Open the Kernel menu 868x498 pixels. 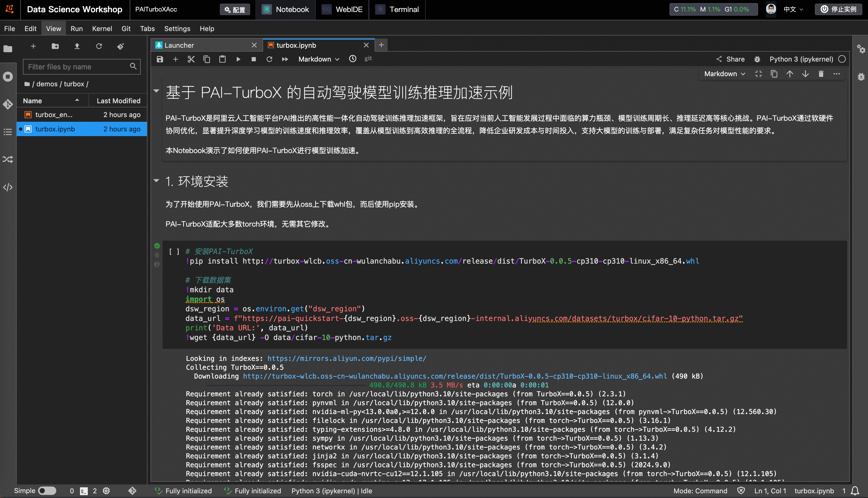tap(102, 29)
